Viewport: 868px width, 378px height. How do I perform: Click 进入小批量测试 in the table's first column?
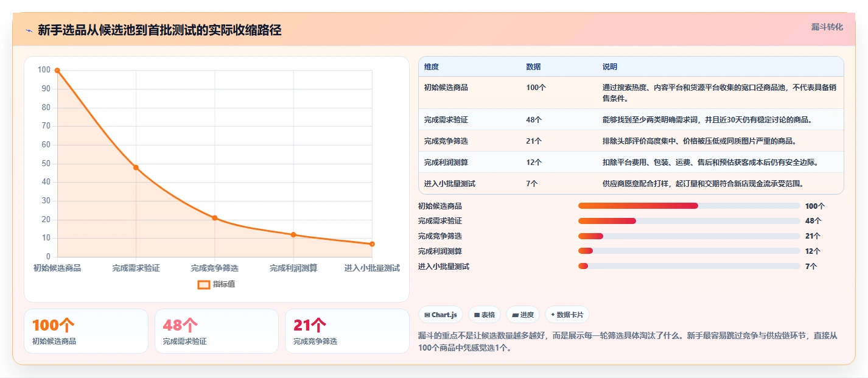[450, 183]
